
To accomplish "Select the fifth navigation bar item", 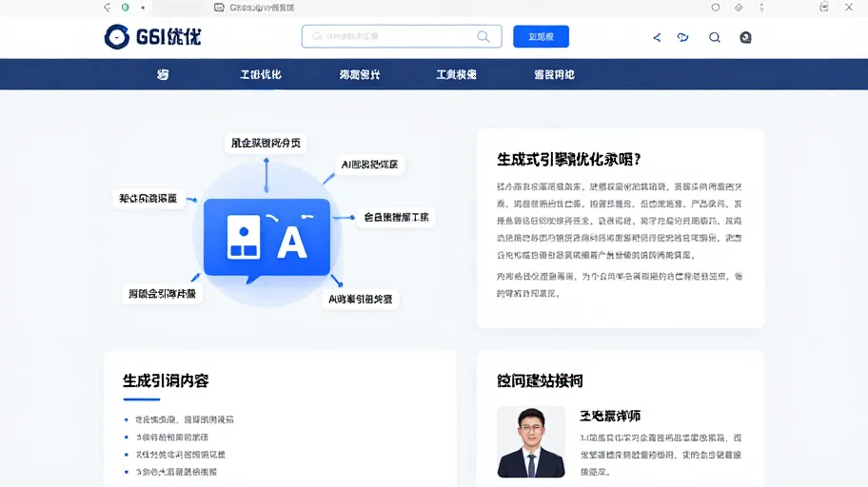I will point(554,74).
